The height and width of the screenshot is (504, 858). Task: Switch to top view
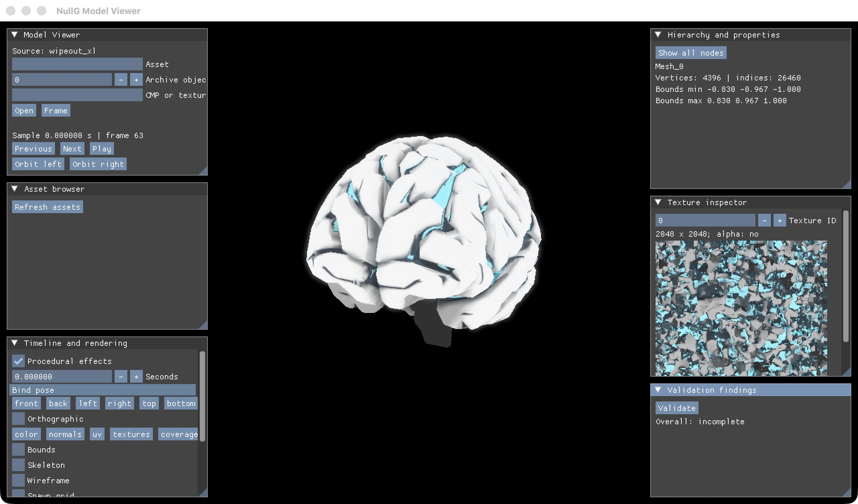click(149, 403)
